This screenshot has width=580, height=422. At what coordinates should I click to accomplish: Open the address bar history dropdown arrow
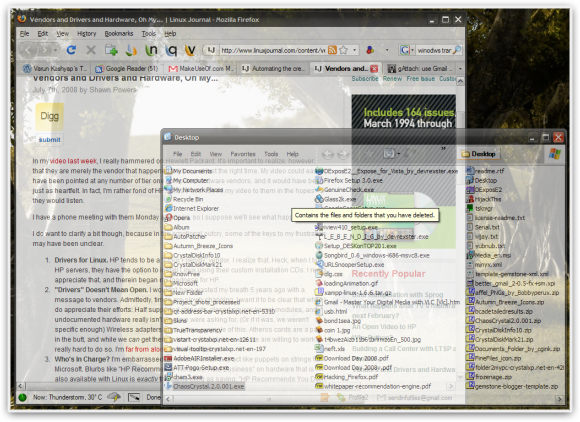tap(355, 50)
